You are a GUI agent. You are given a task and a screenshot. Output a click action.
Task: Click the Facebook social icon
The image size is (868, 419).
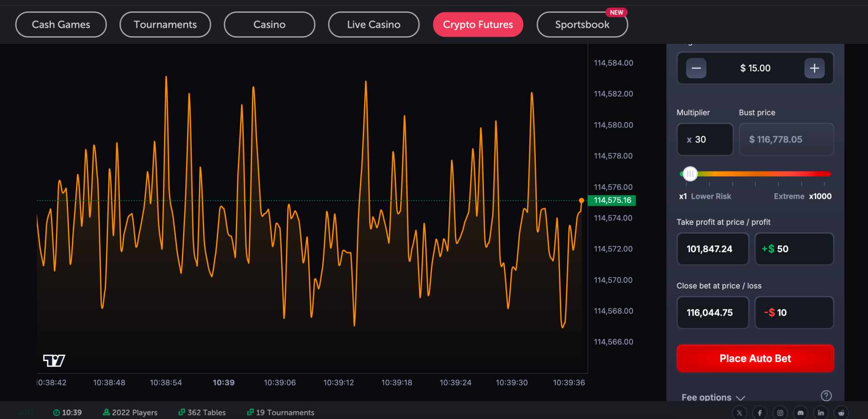click(760, 412)
